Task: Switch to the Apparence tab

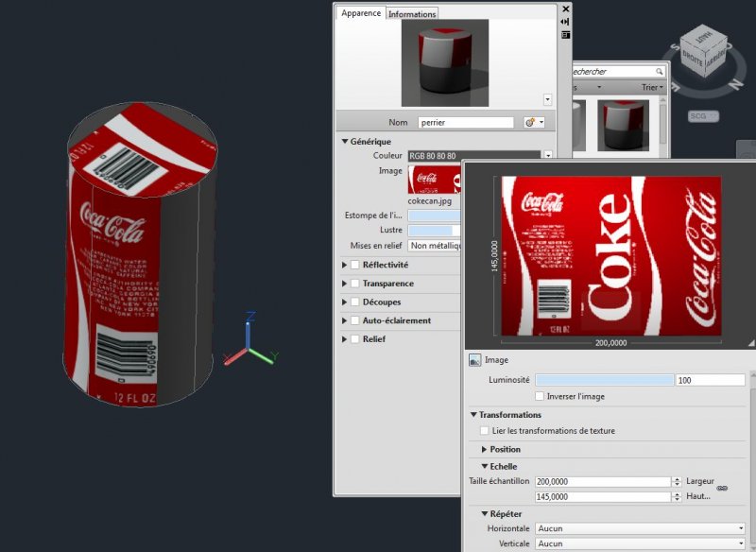Action: tap(361, 13)
